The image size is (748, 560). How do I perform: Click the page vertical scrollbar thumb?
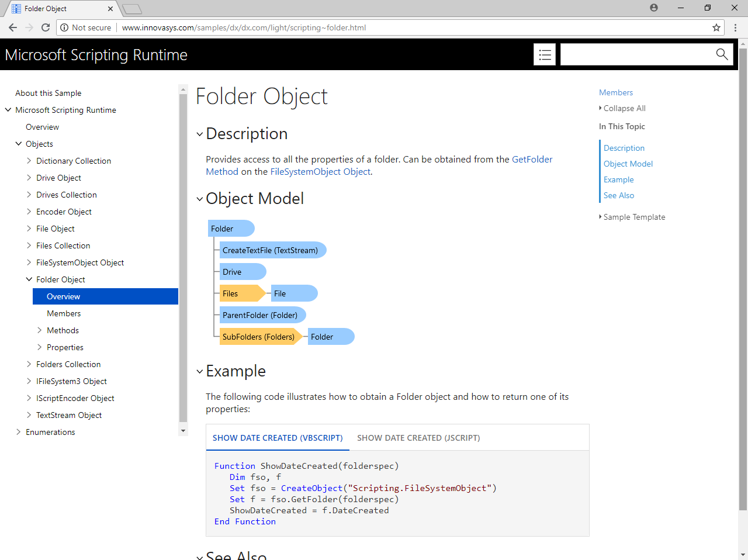743,279
